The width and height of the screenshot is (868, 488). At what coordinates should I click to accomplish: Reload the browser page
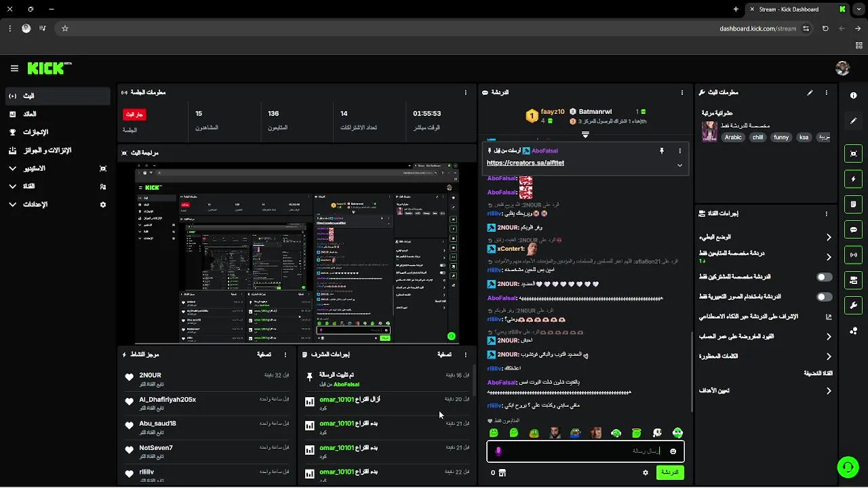pyautogui.click(x=825, y=28)
